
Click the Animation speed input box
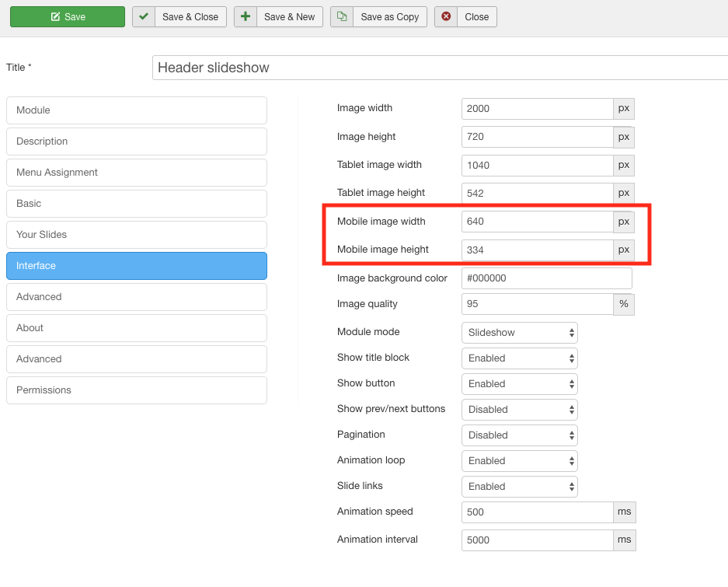tap(537, 512)
